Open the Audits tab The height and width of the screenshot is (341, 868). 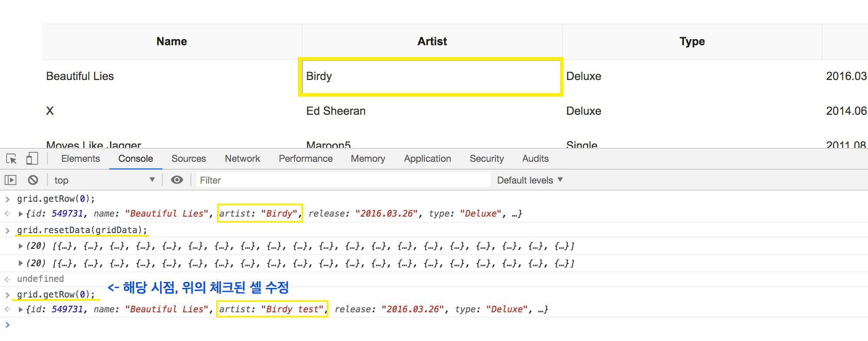(535, 159)
